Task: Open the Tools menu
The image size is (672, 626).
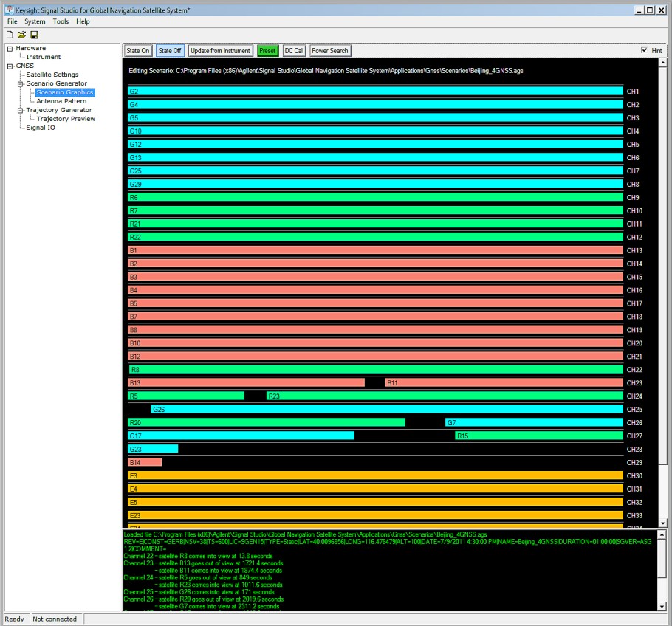Action: [x=61, y=21]
